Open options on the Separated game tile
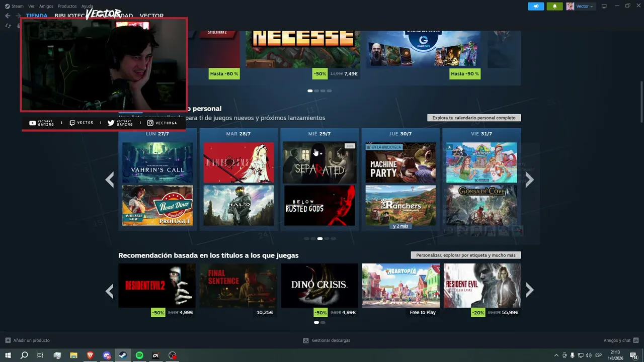This screenshot has height=362, width=644. [350, 146]
